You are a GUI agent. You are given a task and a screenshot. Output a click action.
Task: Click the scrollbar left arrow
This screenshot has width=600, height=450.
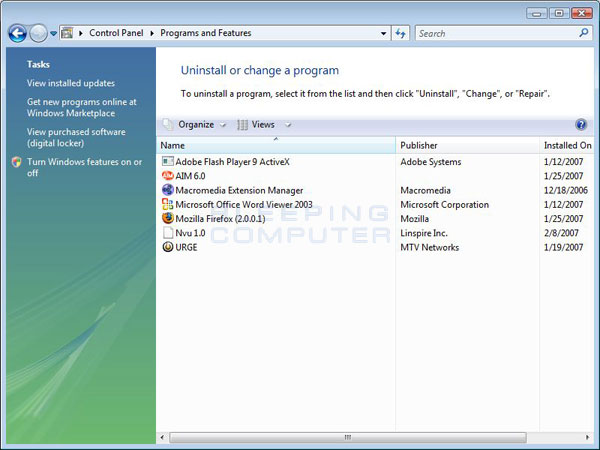point(162,437)
